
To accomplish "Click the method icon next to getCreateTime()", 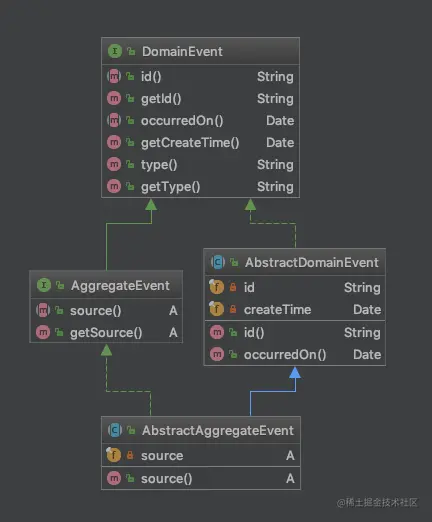I will 114,142.
